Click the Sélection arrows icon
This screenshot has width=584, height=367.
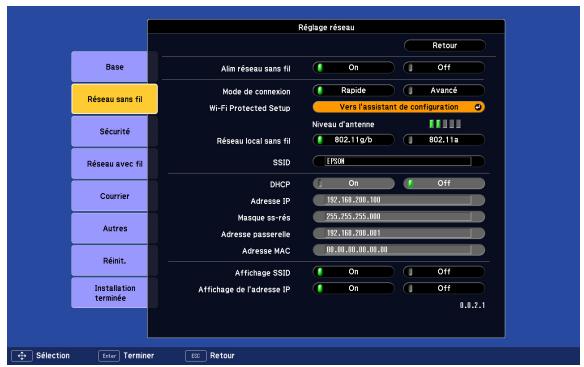[x=22, y=356]
